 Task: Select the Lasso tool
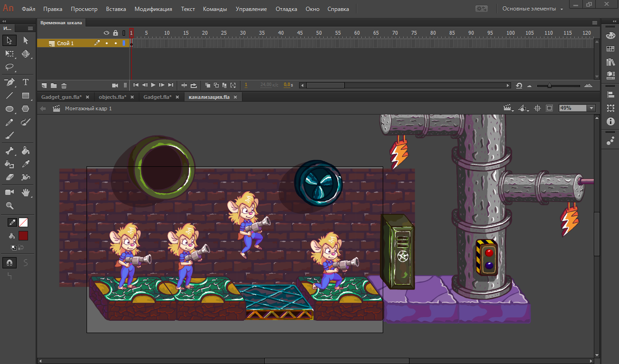[10, 67]
